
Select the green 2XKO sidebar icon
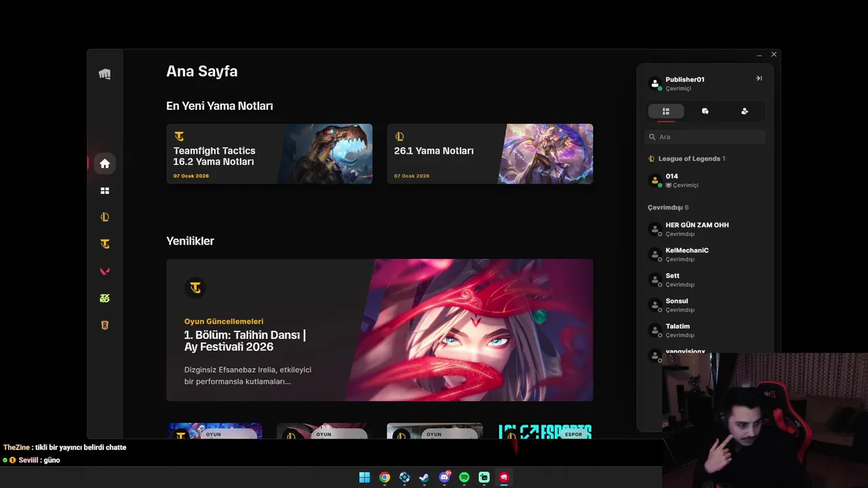coord(104,298)
